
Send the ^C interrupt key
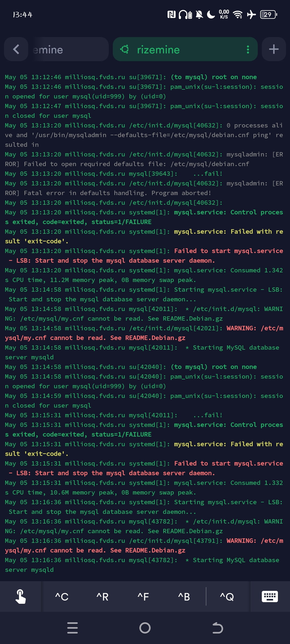pos(62,597)
